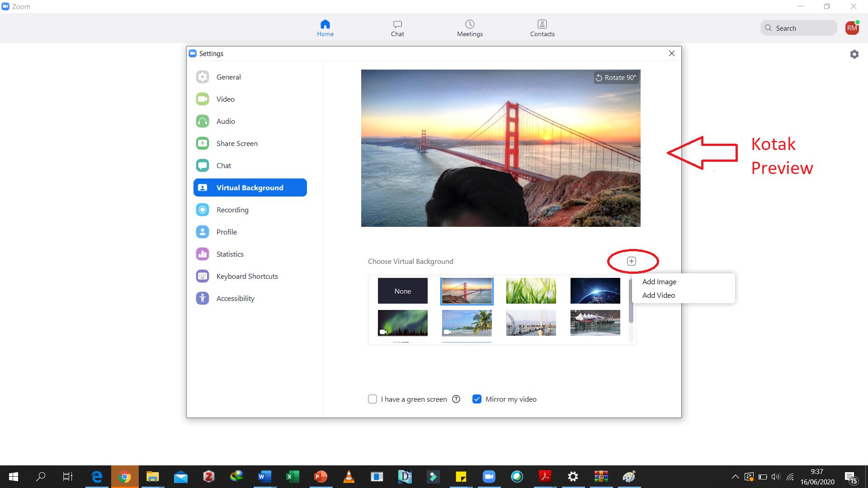This screenshot has width=868, height=488.
Task: Choose Add Video from menu
Action: tap(658, 295)
